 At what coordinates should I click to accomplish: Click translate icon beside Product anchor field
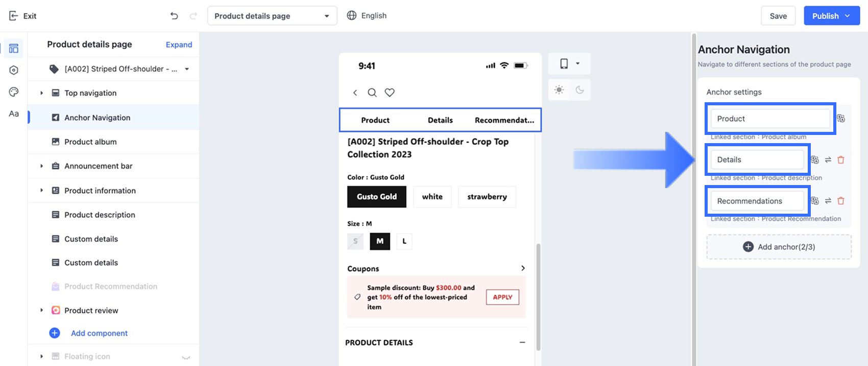coord(841,119)
